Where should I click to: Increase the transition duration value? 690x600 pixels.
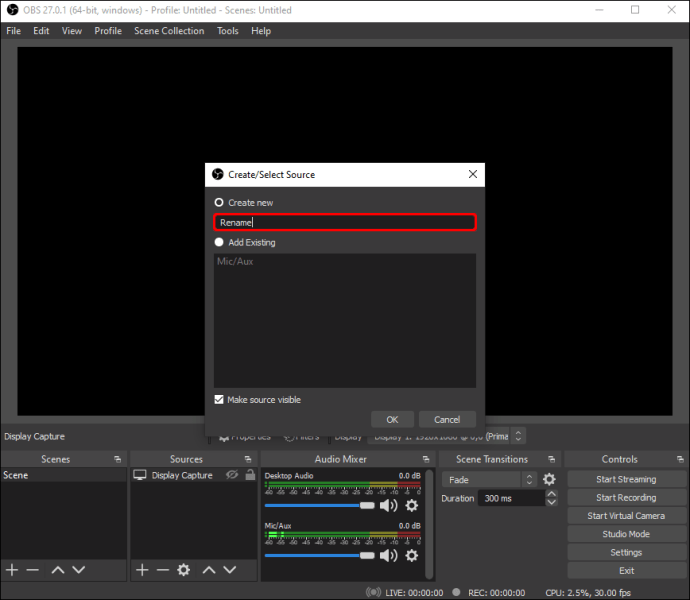pos(551,493)
